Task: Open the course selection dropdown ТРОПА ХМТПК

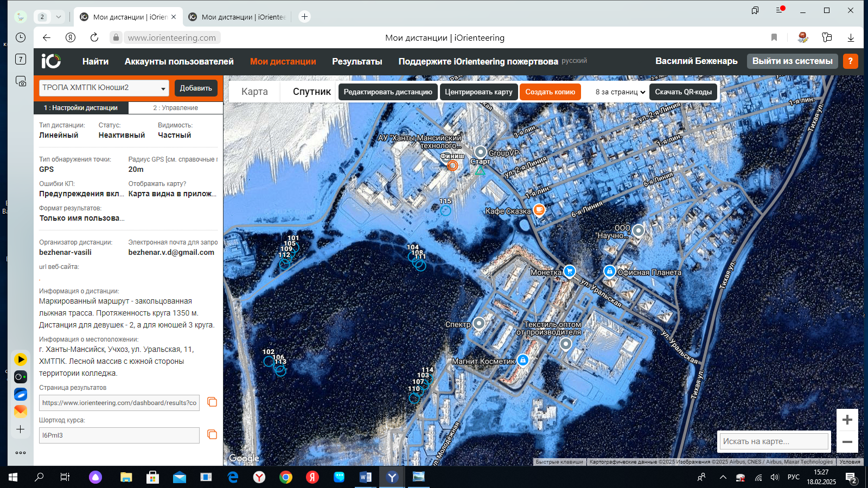Action: click(x=104, y=88)
